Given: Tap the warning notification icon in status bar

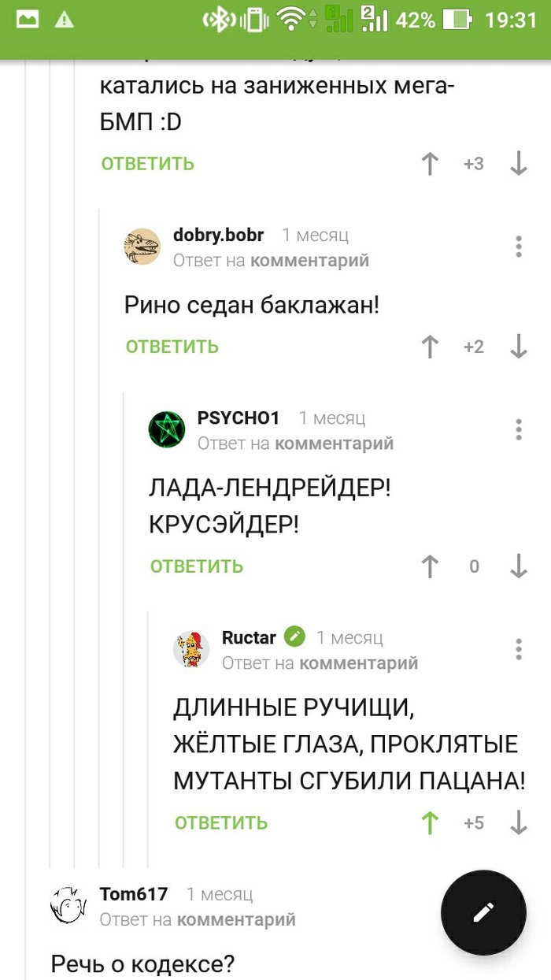Looking at the screenshot, I should click(65, 20).
